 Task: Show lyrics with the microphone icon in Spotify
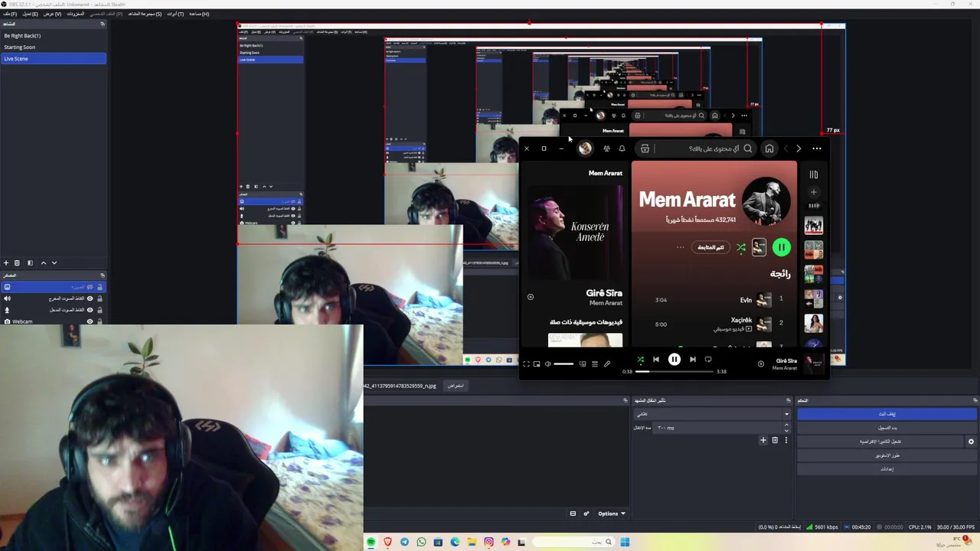[607, 364]
